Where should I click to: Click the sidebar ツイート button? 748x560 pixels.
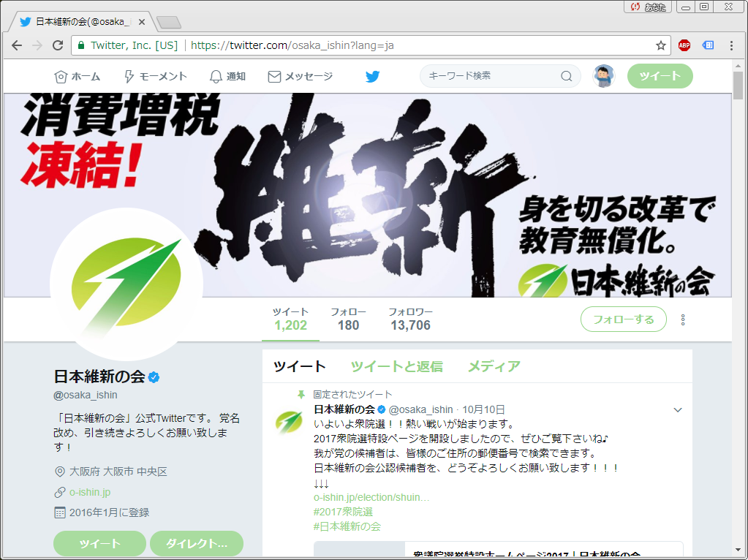(99, 543)
